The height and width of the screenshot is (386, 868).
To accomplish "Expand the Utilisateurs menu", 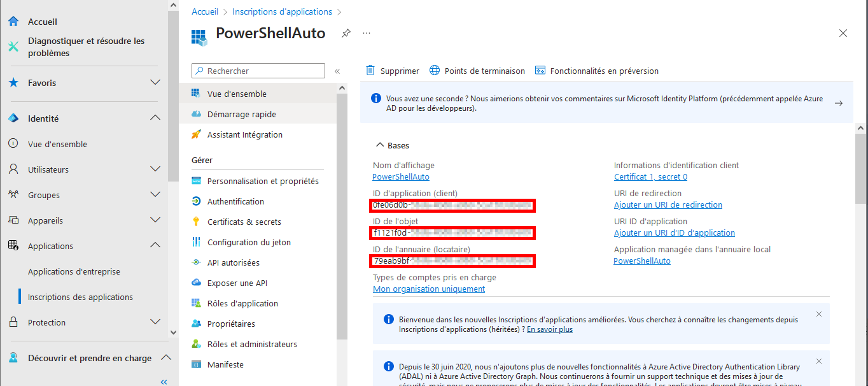I will [x=155, y=169].
